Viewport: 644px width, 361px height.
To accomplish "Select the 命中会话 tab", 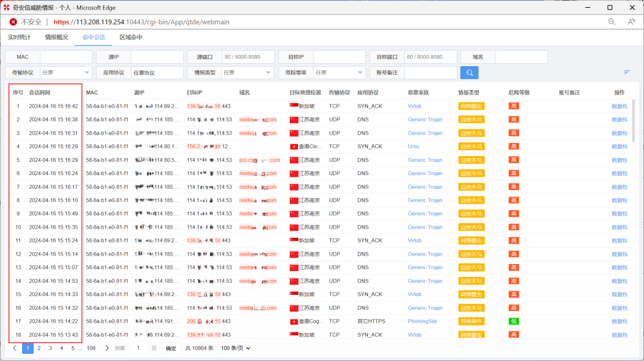I will point(94,38).
